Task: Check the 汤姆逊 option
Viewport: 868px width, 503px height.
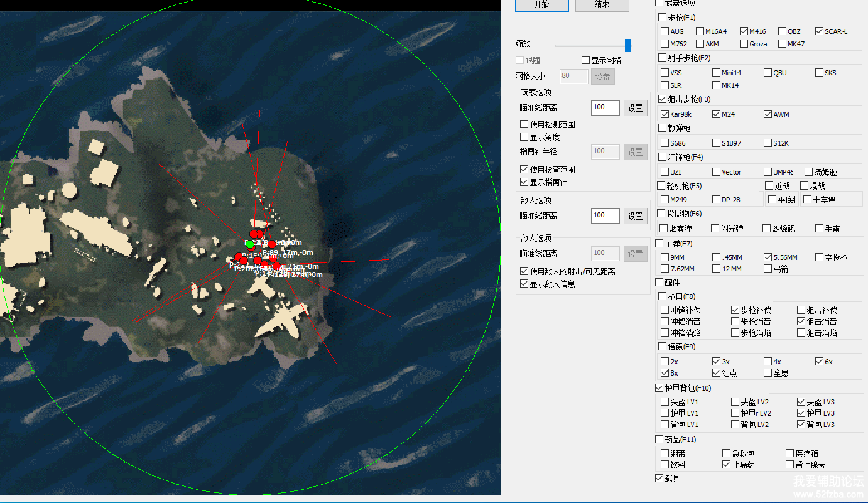Action: pos(807,172)
